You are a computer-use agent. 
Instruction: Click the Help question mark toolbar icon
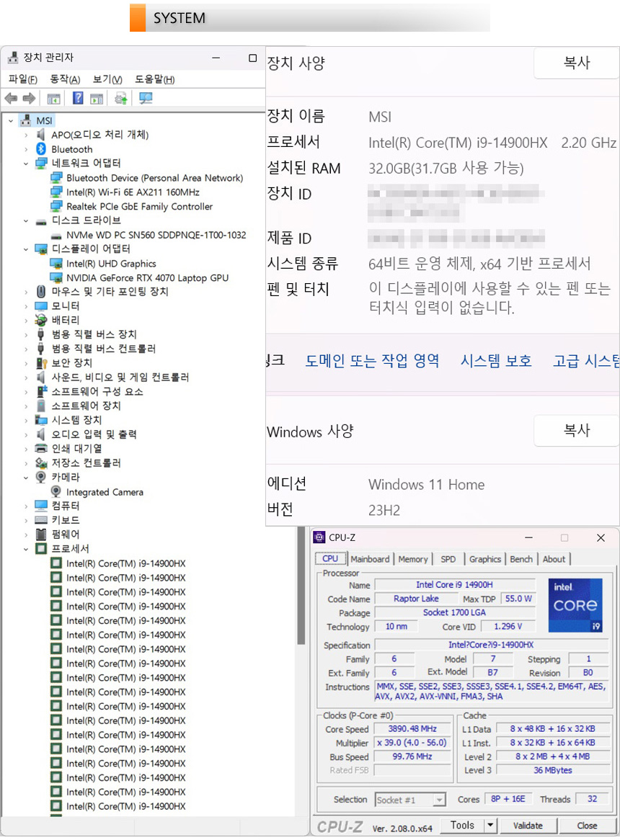pos(78,99)
